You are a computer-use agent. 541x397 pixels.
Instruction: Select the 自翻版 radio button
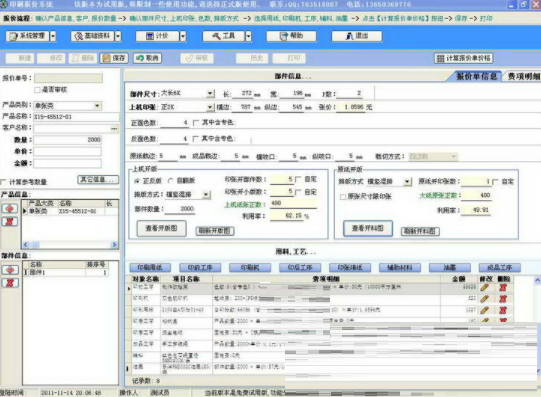point(170,181)
